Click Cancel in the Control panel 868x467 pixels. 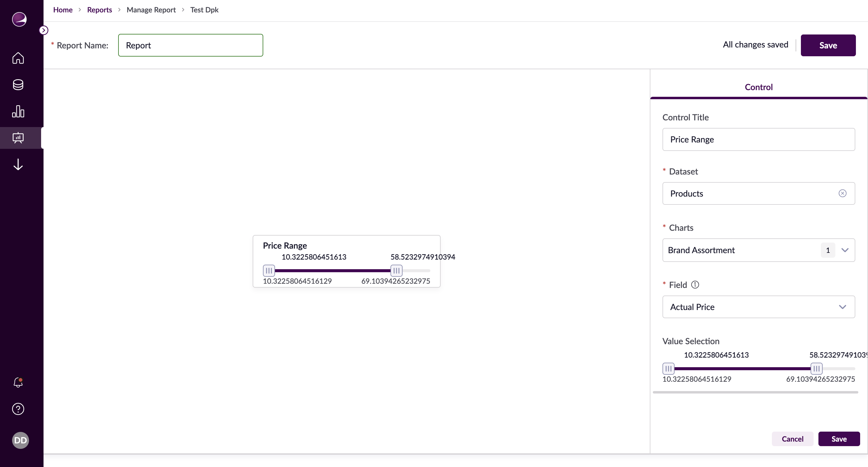coord(792,439)
